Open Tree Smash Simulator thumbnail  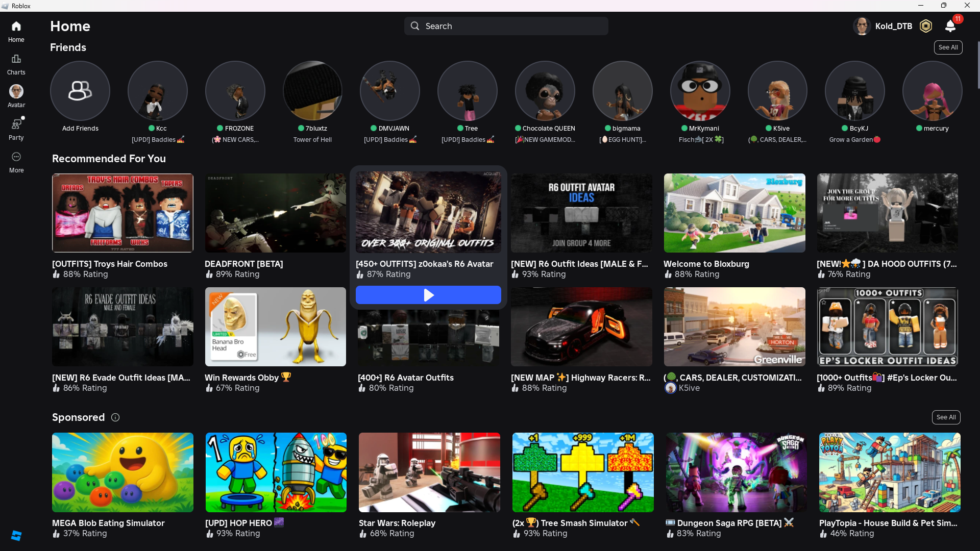pyautogui.click(x=583, y=472)
